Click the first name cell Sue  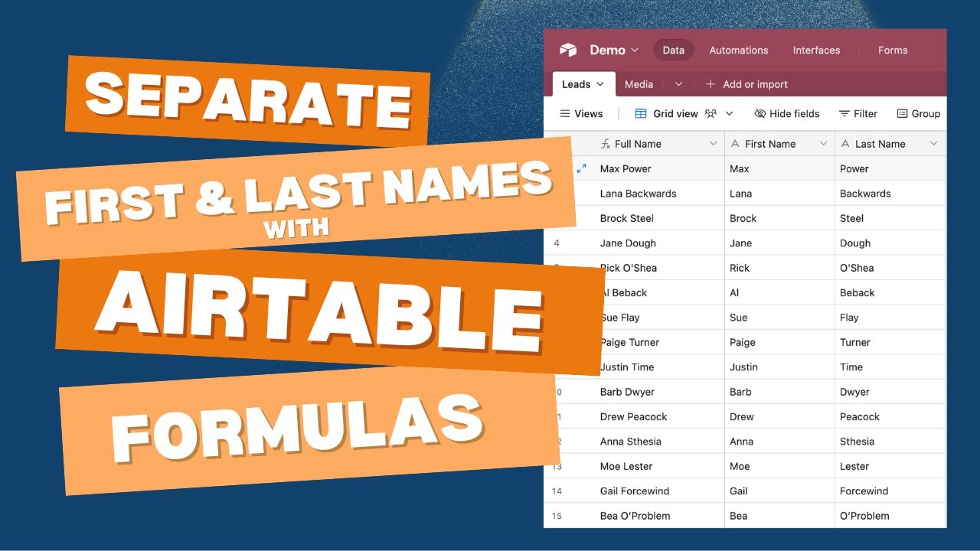(x=779, y=318)
